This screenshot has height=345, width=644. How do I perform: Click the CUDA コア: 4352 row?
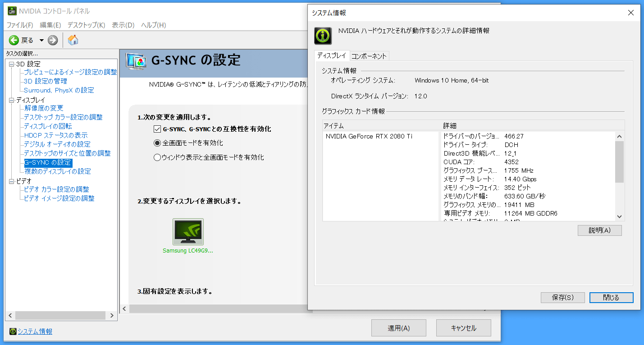click(x=528, y=162)
